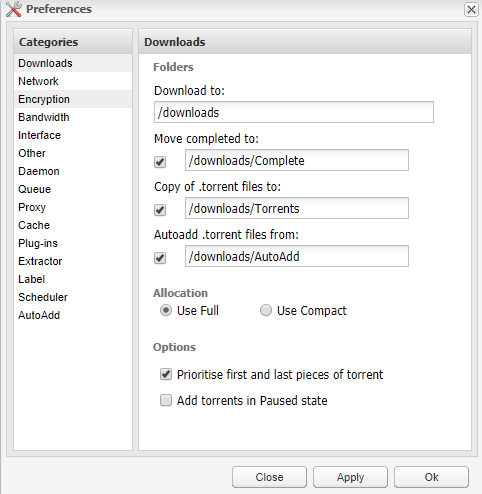
Task: Click the Downloads panel header
Action: point(305,42)
